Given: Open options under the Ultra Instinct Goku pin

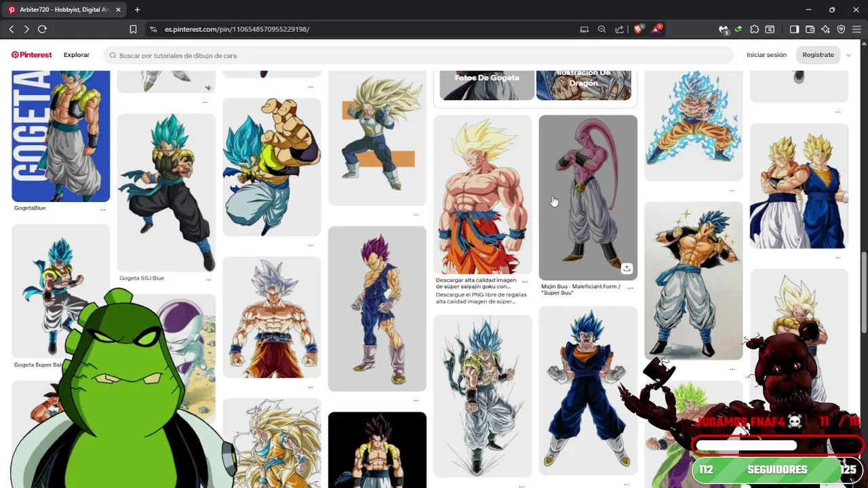Looking at the screenshot, I should click(x=311, y=387).
